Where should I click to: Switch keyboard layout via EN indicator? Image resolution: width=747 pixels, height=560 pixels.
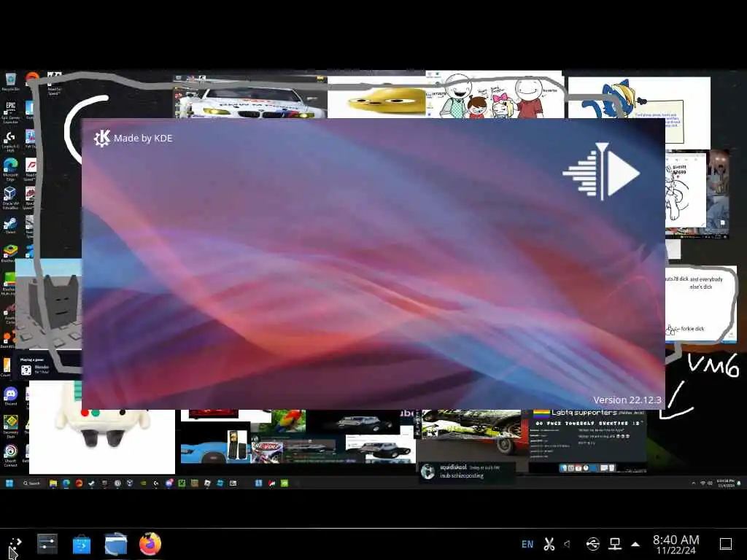click(527, 544)
